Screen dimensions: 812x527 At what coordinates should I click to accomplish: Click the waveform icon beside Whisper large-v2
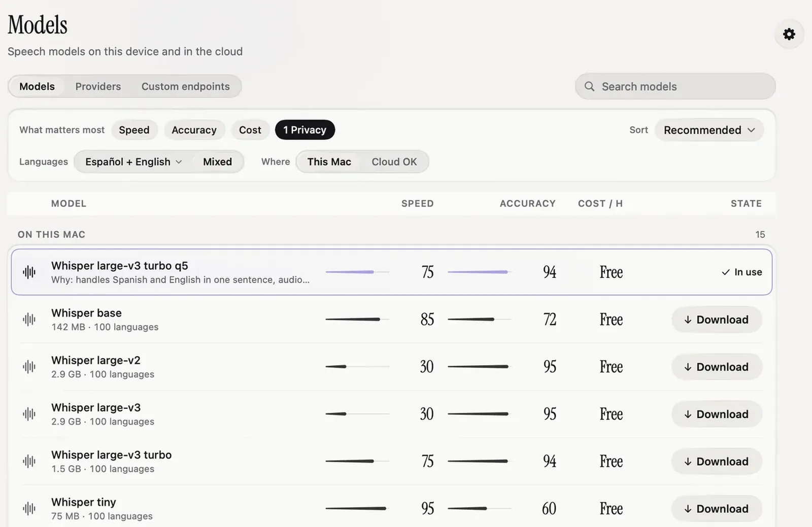[29, 367]
